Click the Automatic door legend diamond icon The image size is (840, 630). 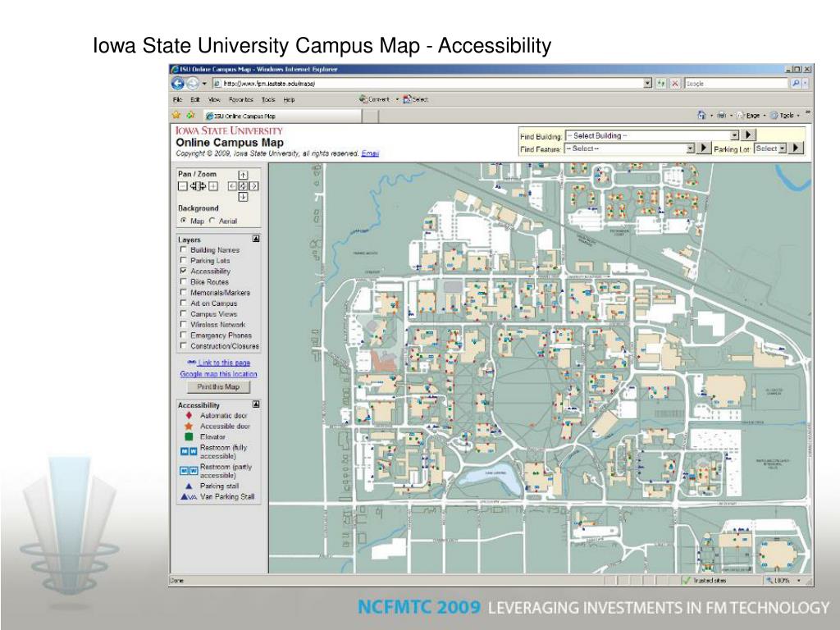(x=189, y=415)
